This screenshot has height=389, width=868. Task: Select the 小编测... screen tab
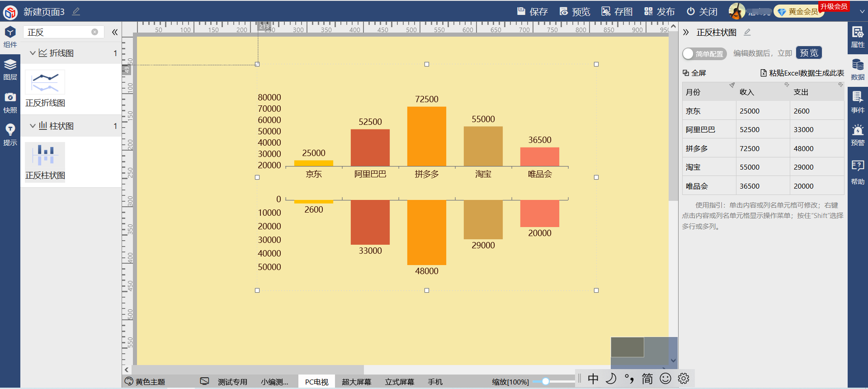(x=274, y=382)
